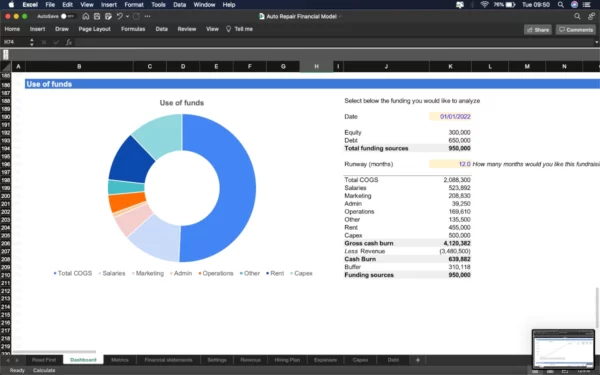Click the Save icon in title bar

pos(97,16)
